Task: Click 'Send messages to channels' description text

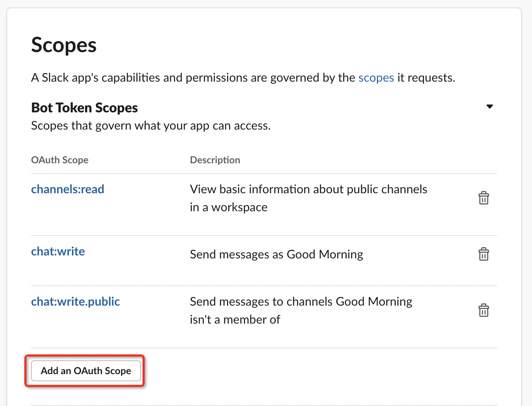Action: pos(300,302)
